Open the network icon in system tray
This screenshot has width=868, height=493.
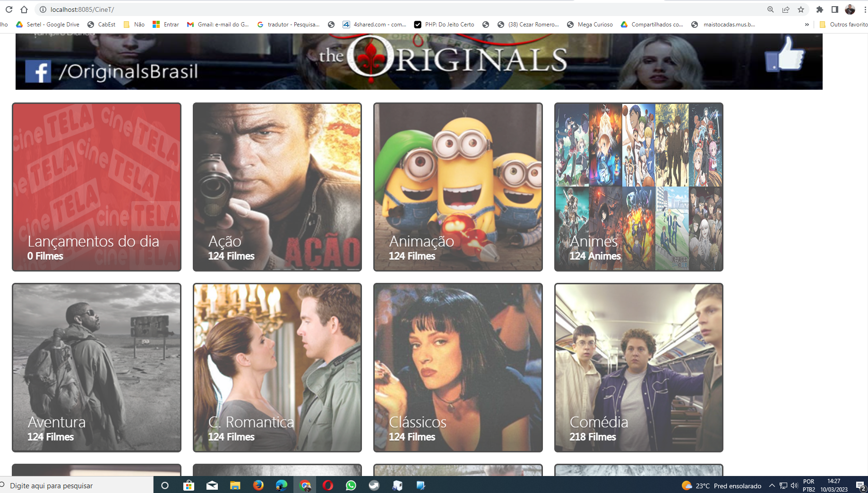pyautogui.click(x=783, y=485)
